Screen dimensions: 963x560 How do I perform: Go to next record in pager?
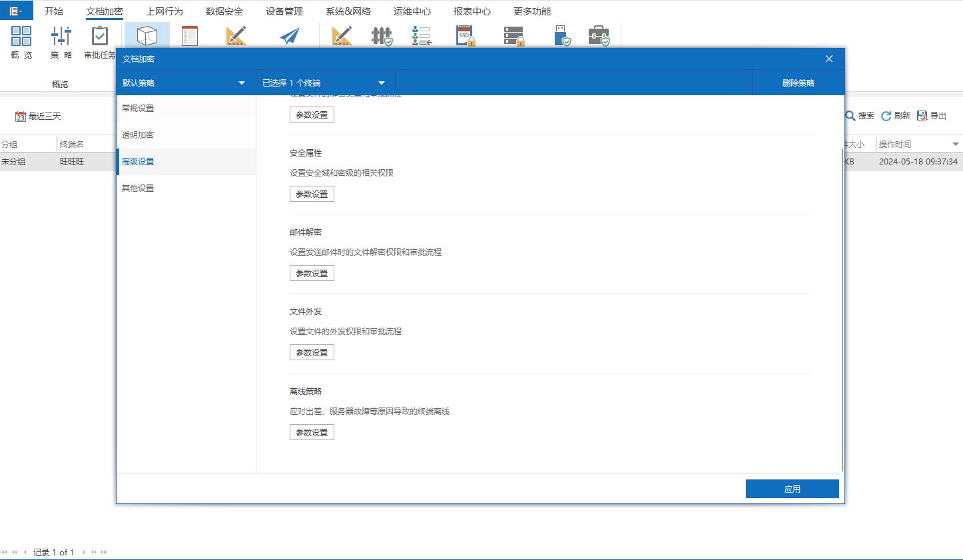tap(84, 552)
